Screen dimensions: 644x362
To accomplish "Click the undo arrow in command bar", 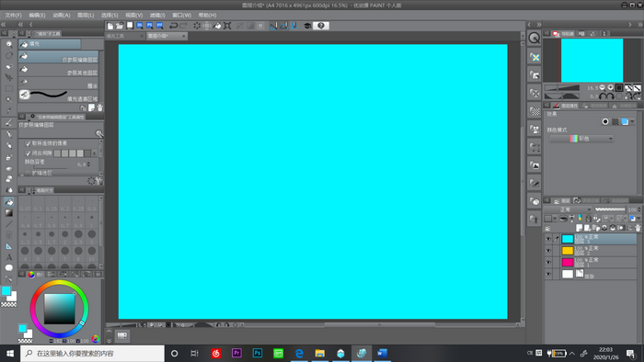I will (173, 26).
